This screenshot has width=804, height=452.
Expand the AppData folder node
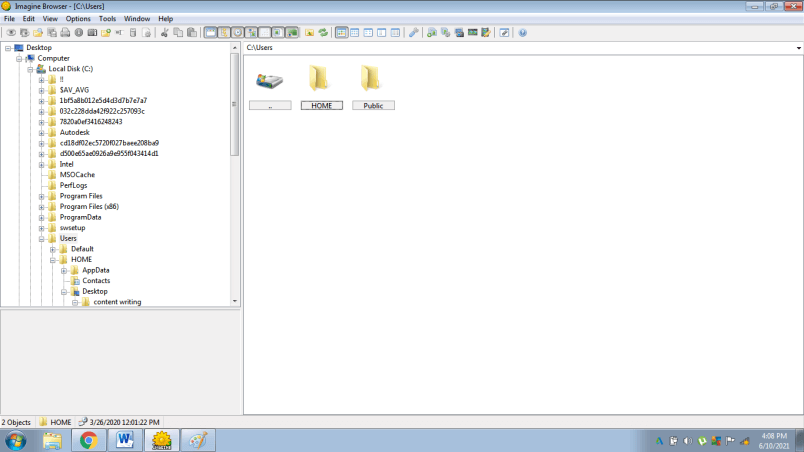[64, 271]
